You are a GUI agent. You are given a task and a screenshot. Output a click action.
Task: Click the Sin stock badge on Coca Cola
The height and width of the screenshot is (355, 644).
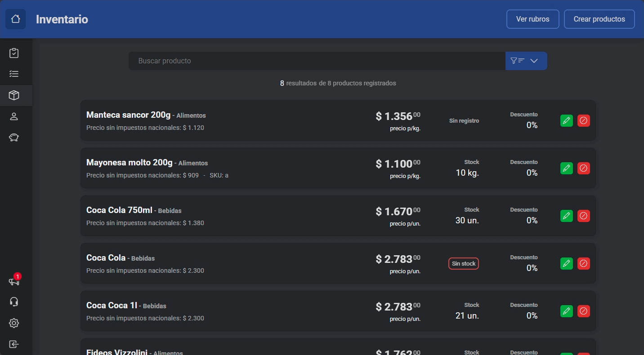[x=463, y=264]
